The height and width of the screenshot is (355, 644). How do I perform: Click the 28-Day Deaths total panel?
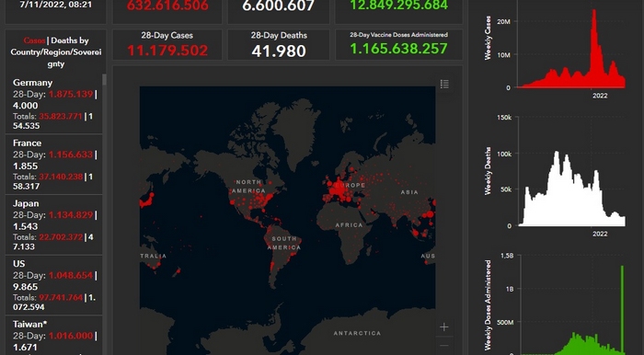[x=279, y=45]
